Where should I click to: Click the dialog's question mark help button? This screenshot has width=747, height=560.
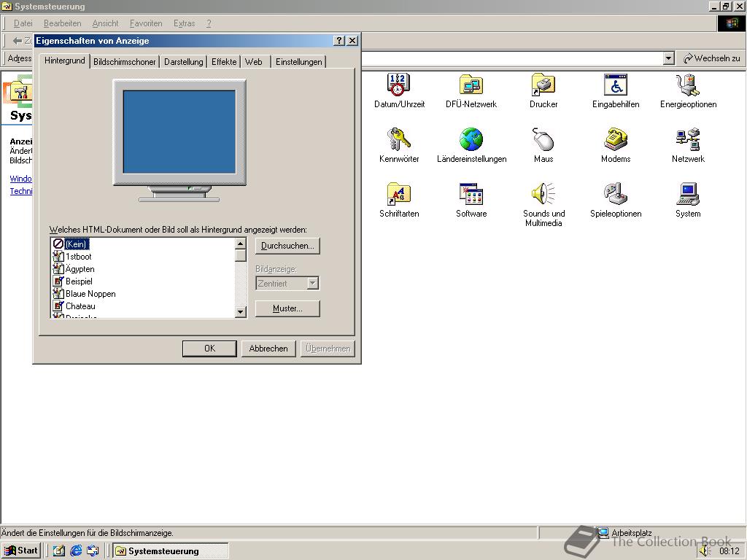pyautogui.click(x=338, y=41)
